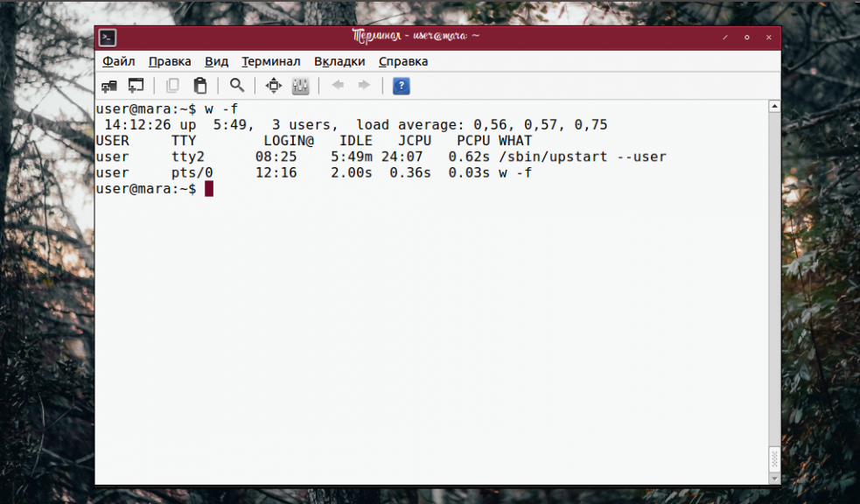The height and width of the screenshot is (504, 860).
Task: Minimize the terminal window
Action: pyautogui.click(x=725, y=38)
